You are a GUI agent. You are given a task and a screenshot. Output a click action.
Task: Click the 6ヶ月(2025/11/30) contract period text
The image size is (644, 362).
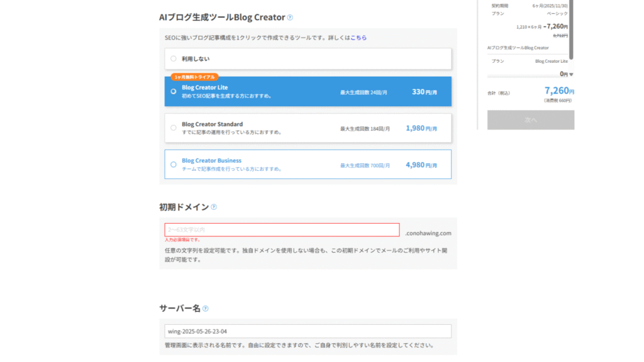click(550, 6)
